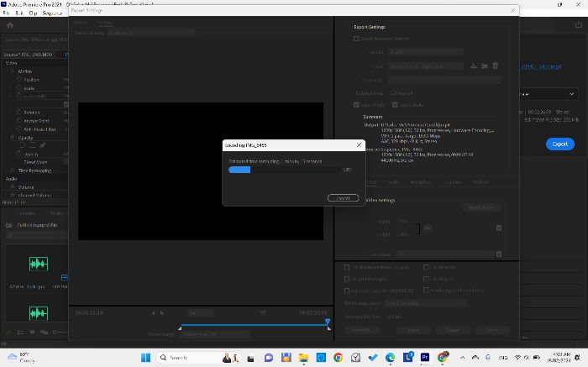Switch to the Audio tab in Export Settings
This screenshot has width=588, height=367.
[x=393, y=182]
